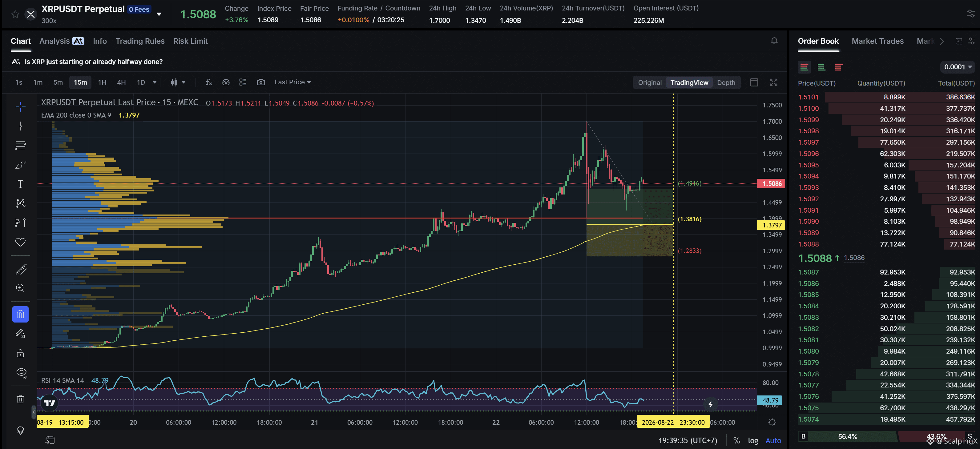The width and height of the screenshot is (980, 449).
Task: Switch to the Order Book tab
Action: (818, 41)
